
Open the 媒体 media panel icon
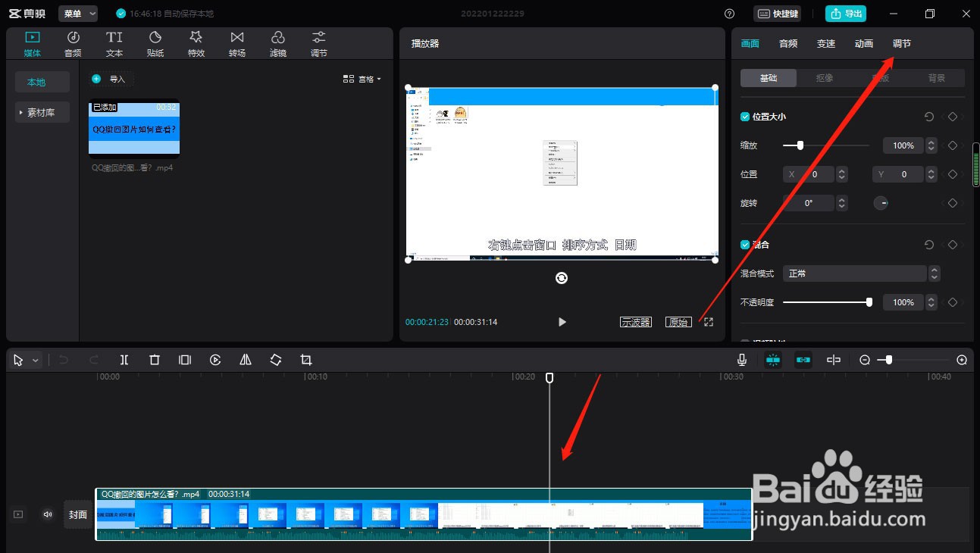tap(33, 43)
